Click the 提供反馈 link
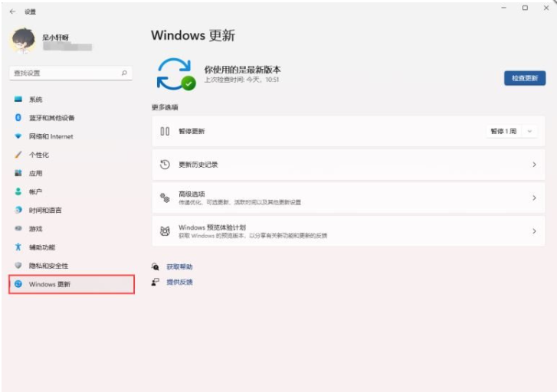Viewport: 557px width, 392px height. coord(179,282)
